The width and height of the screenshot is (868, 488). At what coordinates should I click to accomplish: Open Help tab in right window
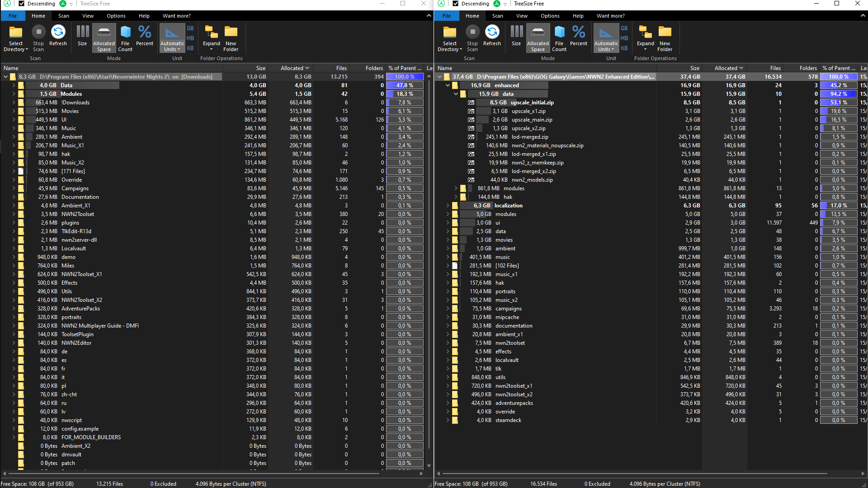(578, 16)
